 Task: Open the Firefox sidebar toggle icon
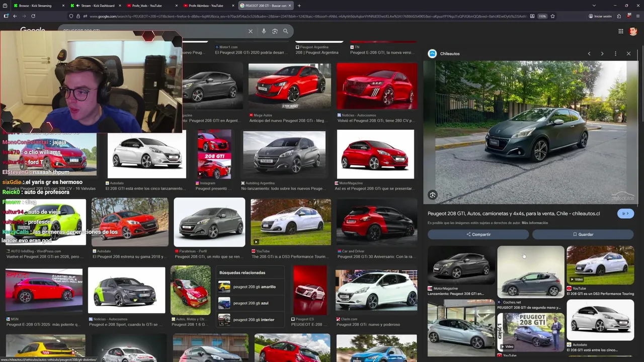pyautogui.click(x=6, y=16)
